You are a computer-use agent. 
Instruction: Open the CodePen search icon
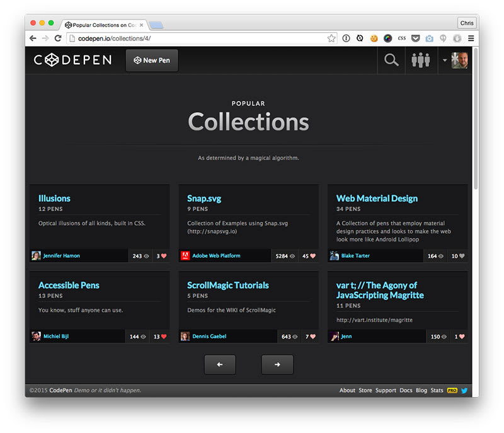391,60
